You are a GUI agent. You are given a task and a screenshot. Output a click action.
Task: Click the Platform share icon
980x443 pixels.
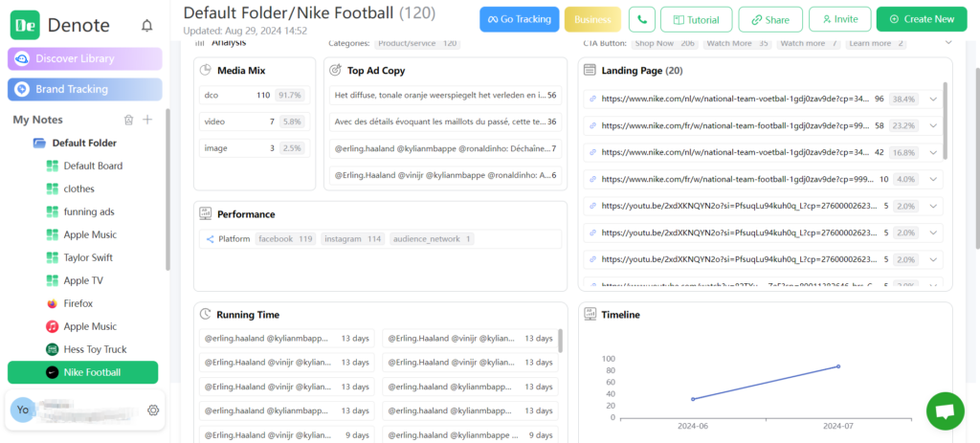coord(210,238)
